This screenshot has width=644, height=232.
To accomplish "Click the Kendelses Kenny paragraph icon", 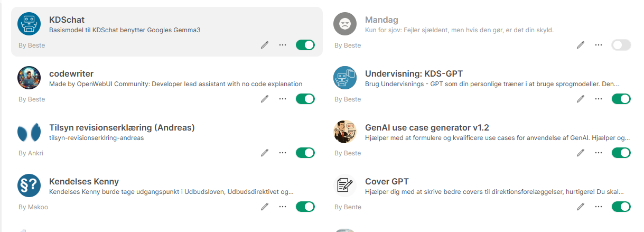I will [29, 185].
